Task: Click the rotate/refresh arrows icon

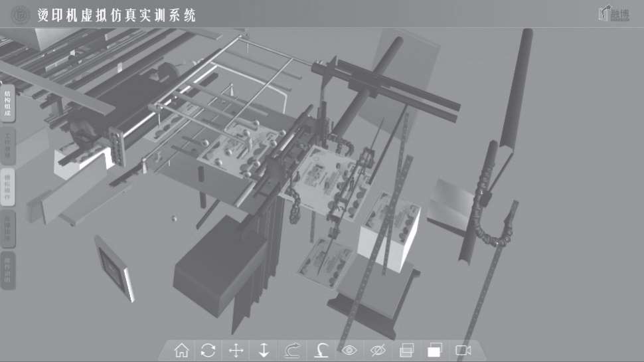Action: [x=208, y=351]
